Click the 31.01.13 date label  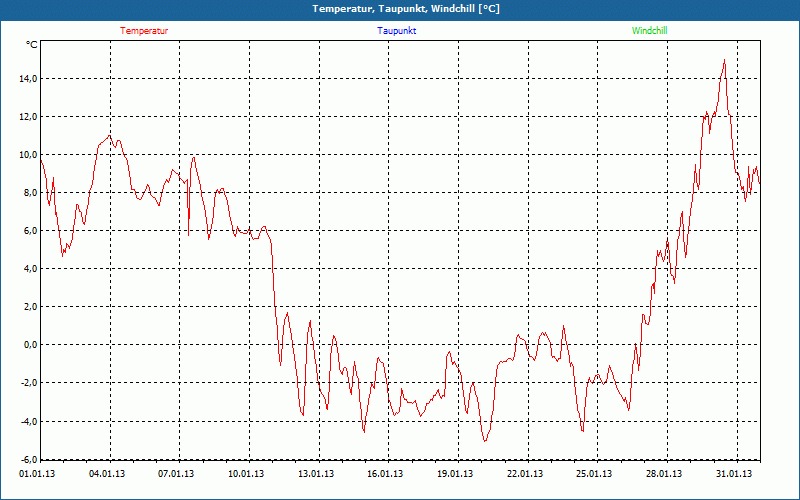pos(734,474)
